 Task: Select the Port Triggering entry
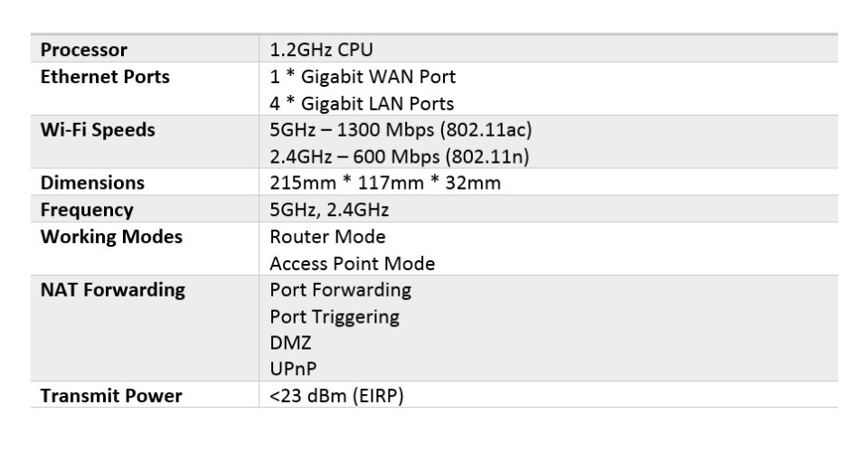coord(335,316)
